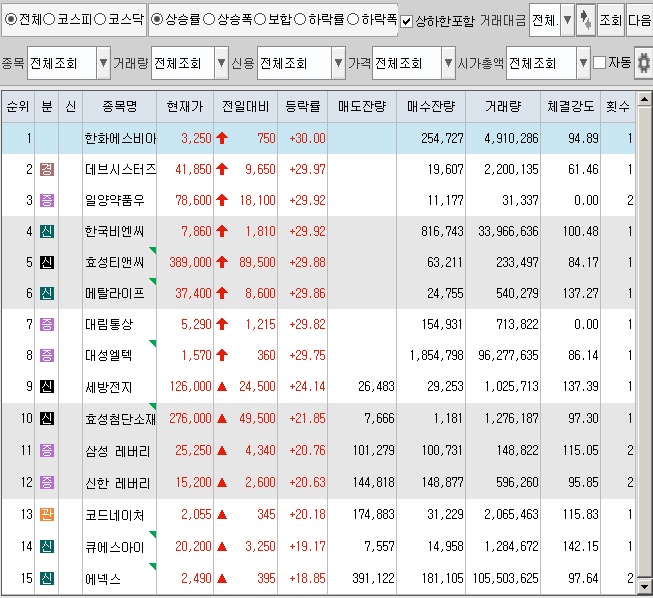Click the 현재가 column header
The height and width of the screenshot is (598, 653).
(x=185, y=107)
